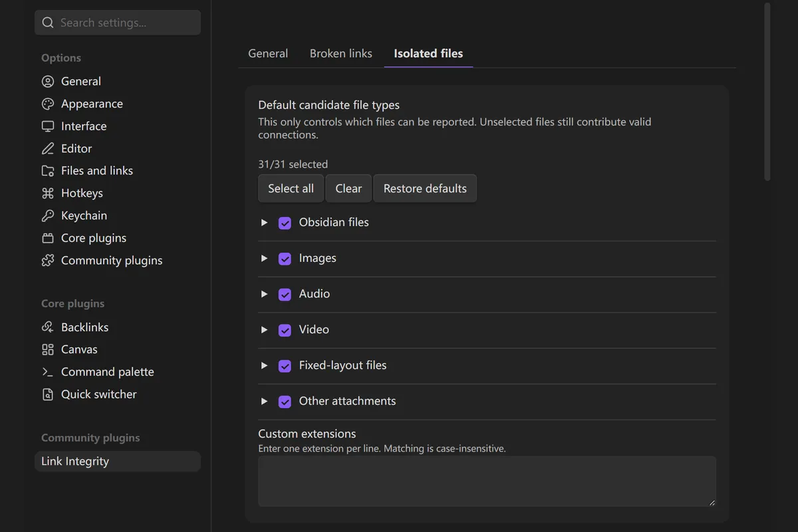Expand the Audio group arrow
798x532 pixels.
tap(264, 294)
